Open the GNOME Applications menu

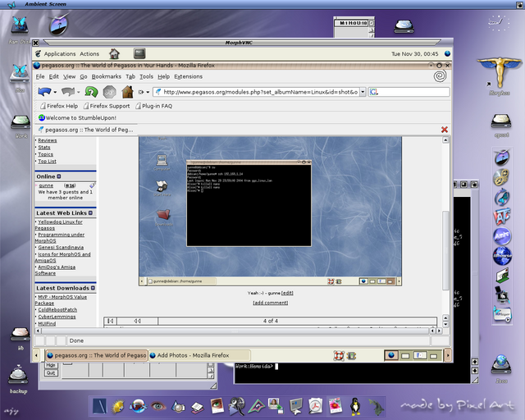60,53
